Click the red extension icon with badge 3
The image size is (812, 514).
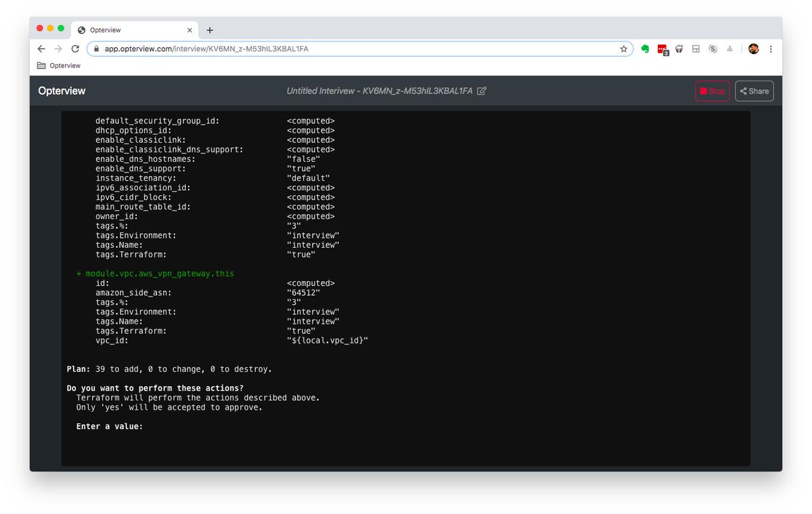(x=662, y=49)
